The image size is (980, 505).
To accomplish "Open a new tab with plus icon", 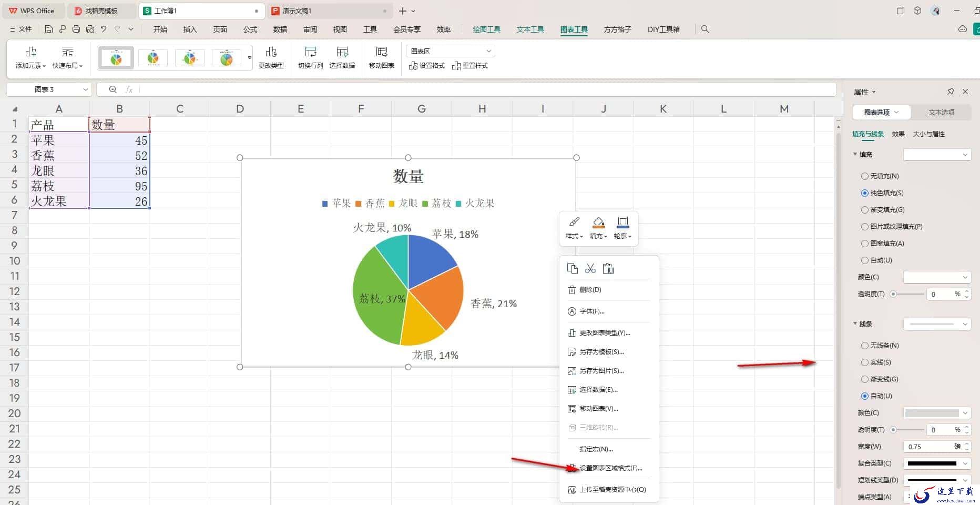I will 403,11.
